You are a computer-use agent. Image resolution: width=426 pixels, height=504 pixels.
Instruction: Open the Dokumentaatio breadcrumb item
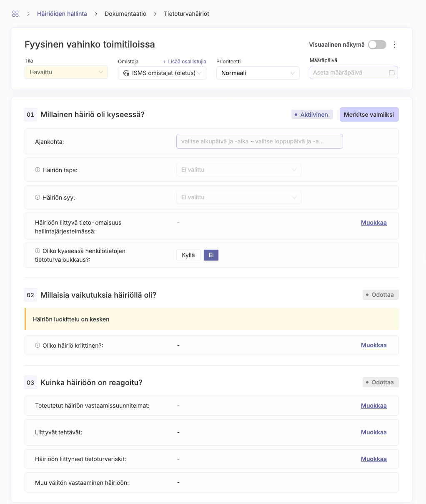125,14
